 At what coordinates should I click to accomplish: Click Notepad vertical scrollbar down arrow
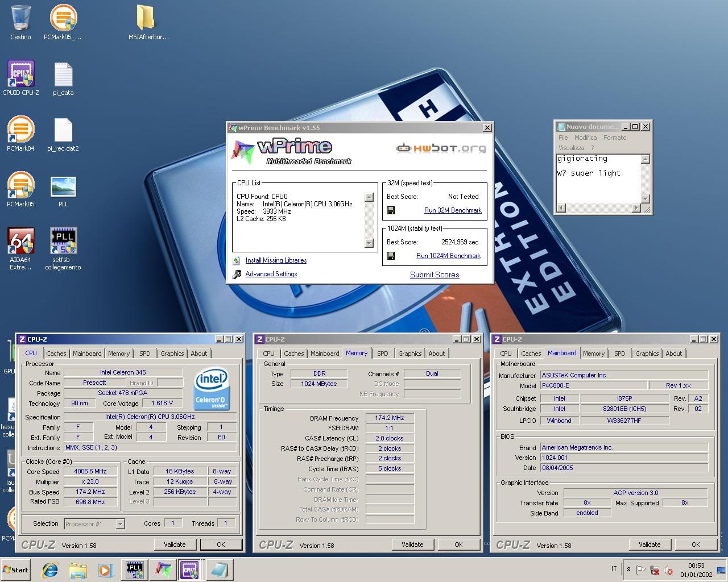[x=645, y=198]
